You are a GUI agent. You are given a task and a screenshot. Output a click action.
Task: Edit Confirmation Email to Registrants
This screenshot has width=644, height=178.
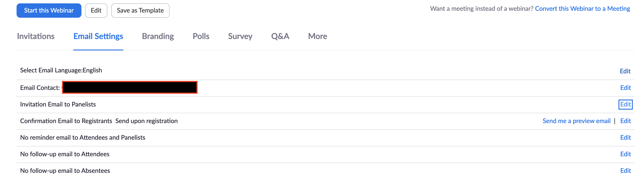coord(625,121)
